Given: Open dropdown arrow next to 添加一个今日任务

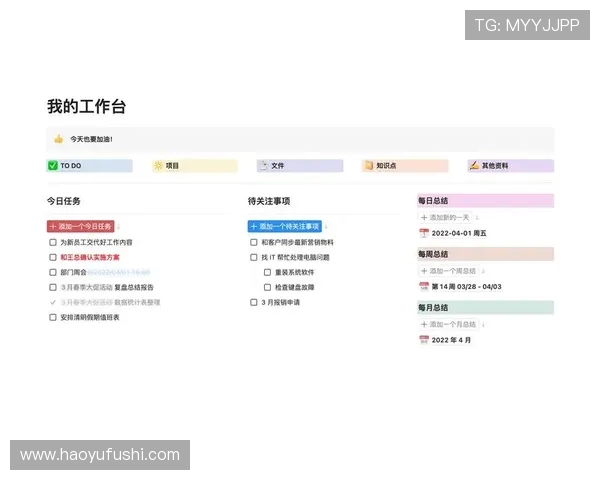Looking at the screenshot, I should click(120, 227).
